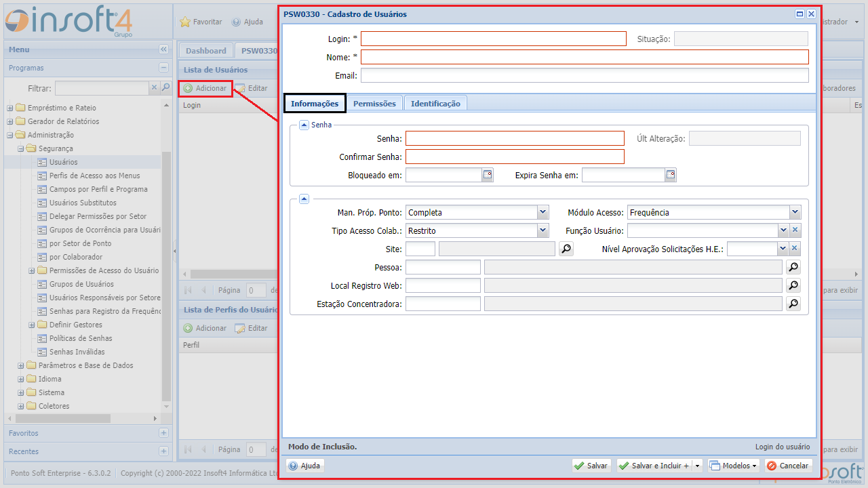The height and width of the screenshot is (488, 868).
Task: Open the Tipo Acesso Colab. dropdown
Action: click(542, 230)
